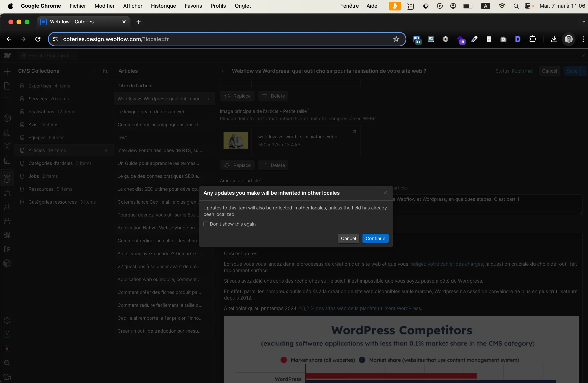This screenshot has width=588, height=383.
Task: Click the top Replace button above Petite taille
Action: (x=237, y=96)
